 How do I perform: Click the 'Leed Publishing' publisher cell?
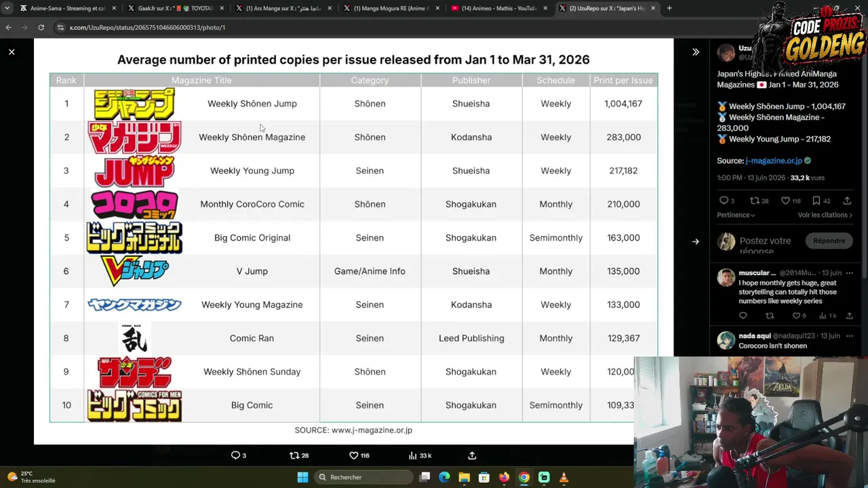pos(471,338)
